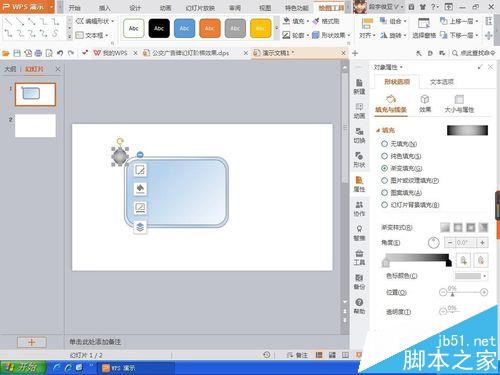Click the shape fill bucket floating icon
The height and width of the screenshot is (375, 500).
(x=140, y=189)
